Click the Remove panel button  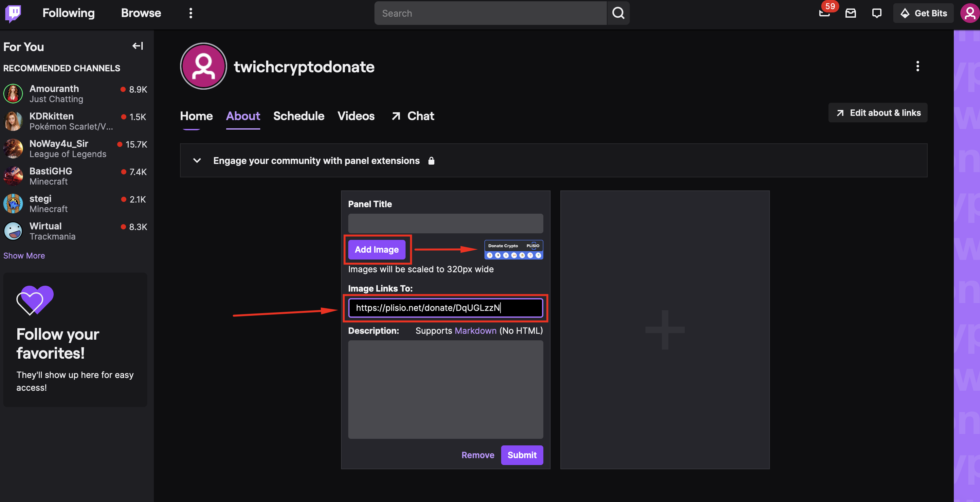478,455
